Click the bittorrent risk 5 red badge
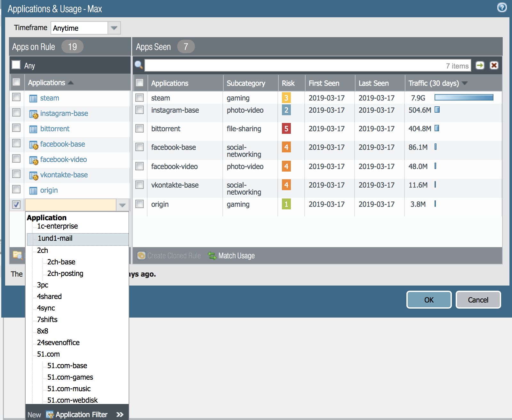 pos(286,129)
